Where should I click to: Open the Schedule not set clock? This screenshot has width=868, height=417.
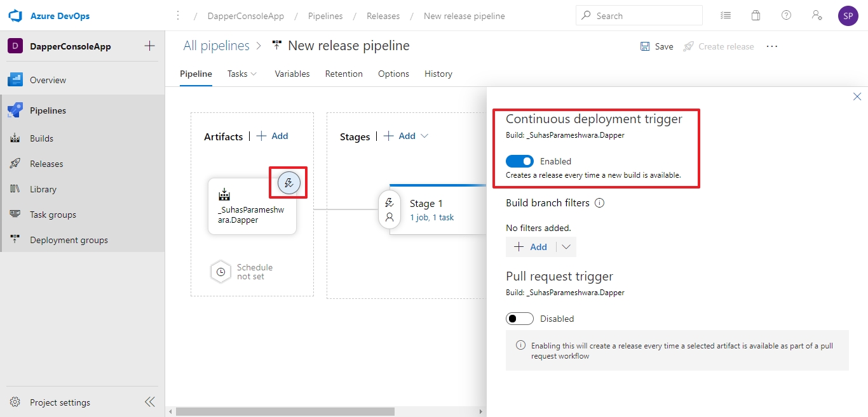220,272
